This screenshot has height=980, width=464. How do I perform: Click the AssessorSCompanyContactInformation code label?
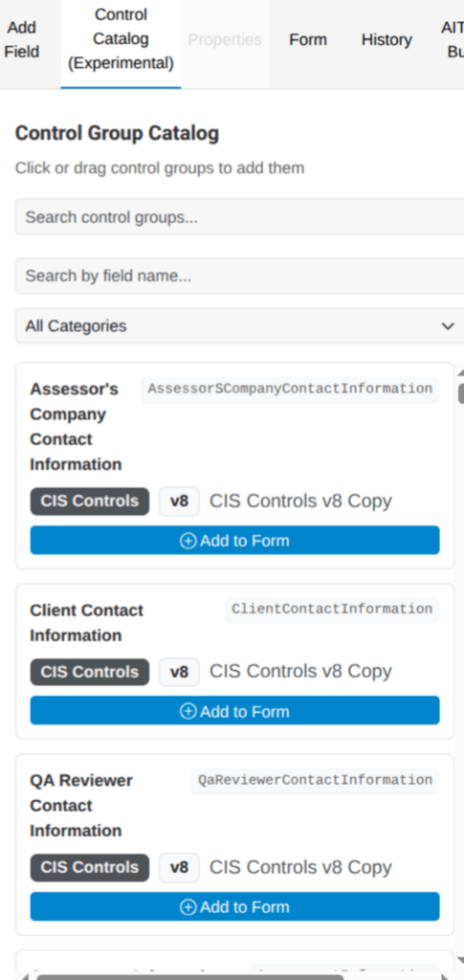pyautogui.click(x=291, y=390)
